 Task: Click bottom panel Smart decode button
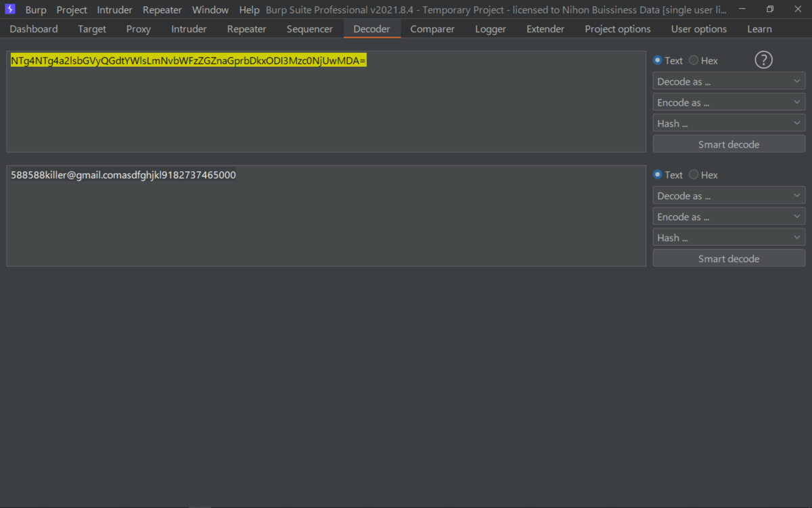click(x=729, y=259)
